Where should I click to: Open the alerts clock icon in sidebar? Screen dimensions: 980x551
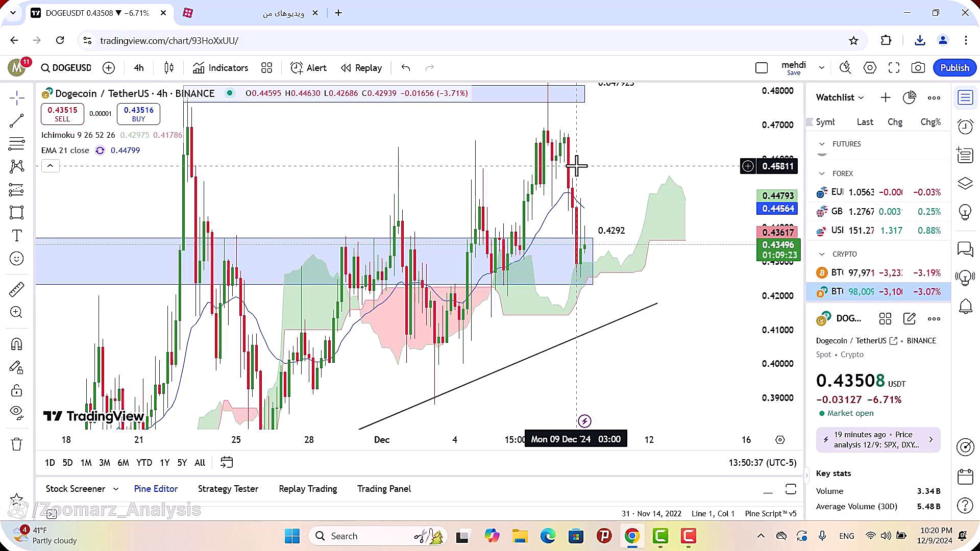(965, 126)
